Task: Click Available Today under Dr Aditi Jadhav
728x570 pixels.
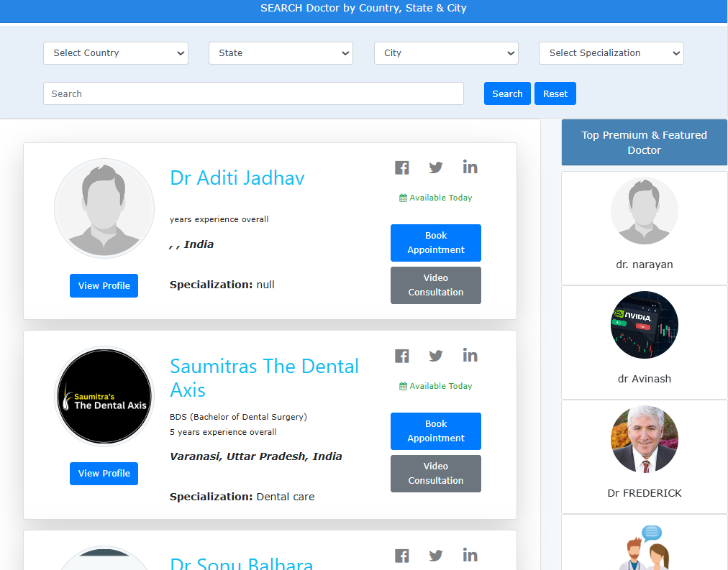Action: pyautogui.click(x=440, y=198)
